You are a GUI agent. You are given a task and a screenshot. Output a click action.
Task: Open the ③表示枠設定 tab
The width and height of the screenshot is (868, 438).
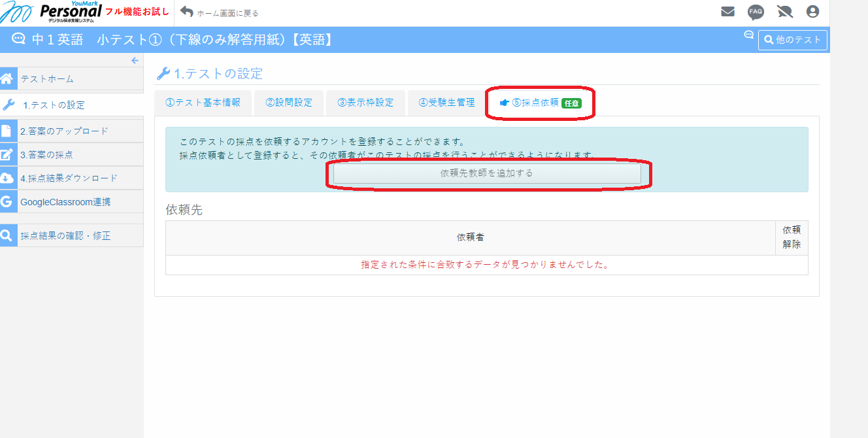(x=365, y=103)
